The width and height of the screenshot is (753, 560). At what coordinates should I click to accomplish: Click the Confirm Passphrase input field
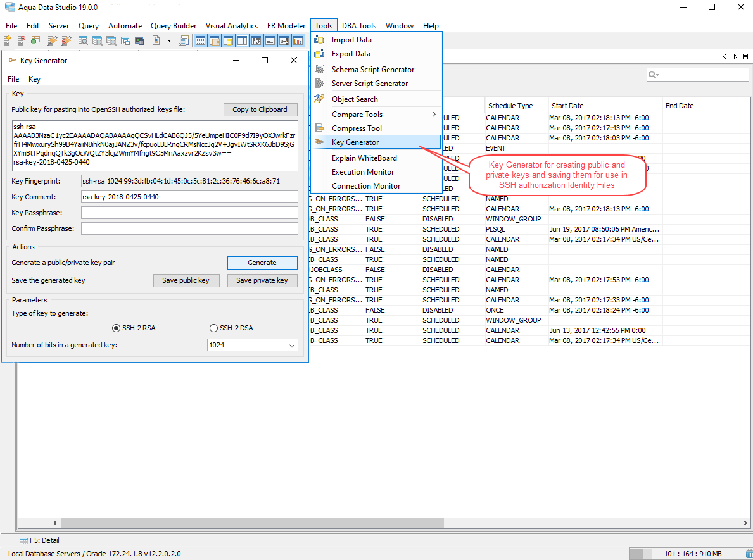(x=189, y=228)
